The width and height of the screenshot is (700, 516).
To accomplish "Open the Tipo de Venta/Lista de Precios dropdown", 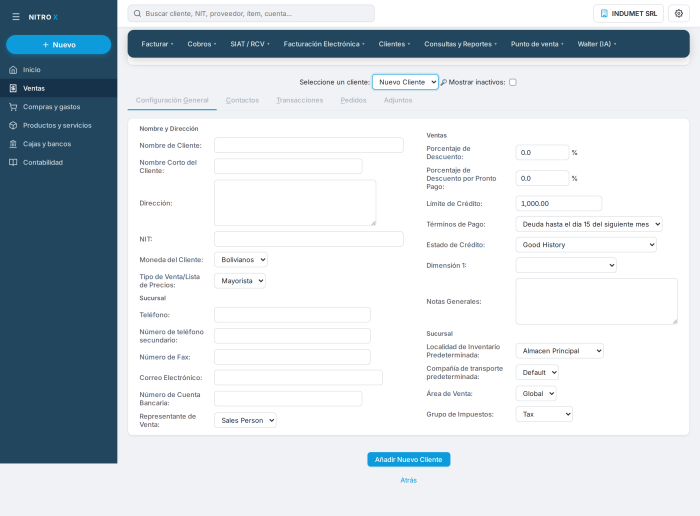I will (240, 281).
